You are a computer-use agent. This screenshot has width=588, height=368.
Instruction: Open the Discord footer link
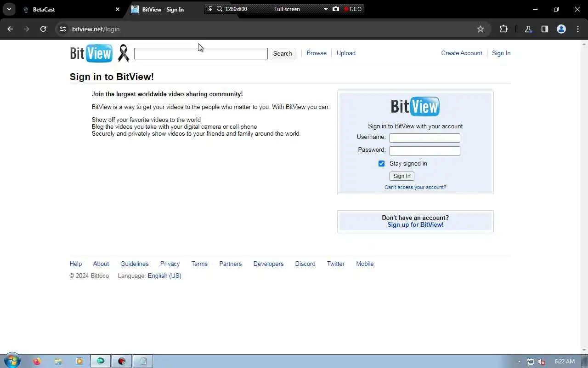tap(305, 264)
